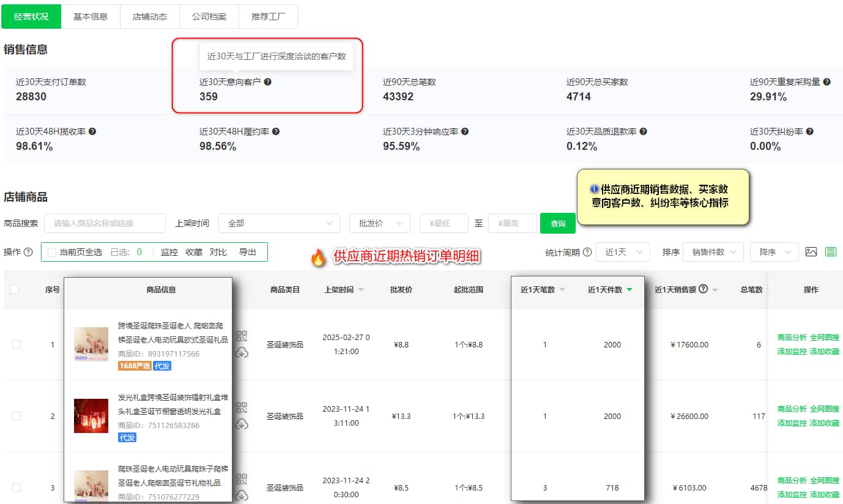This screenshot has height=504, width=843.
Task: Open the 推荐工厂 tab
Action: [269, 17]
